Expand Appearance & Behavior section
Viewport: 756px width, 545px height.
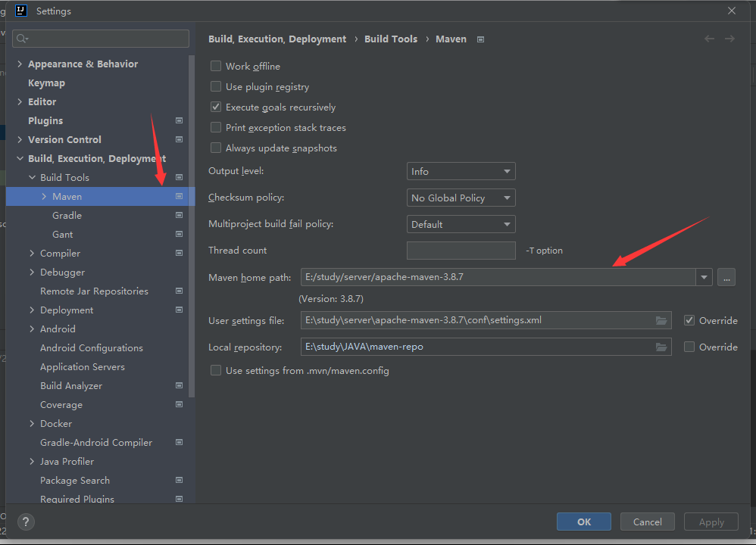pos(20,64)
